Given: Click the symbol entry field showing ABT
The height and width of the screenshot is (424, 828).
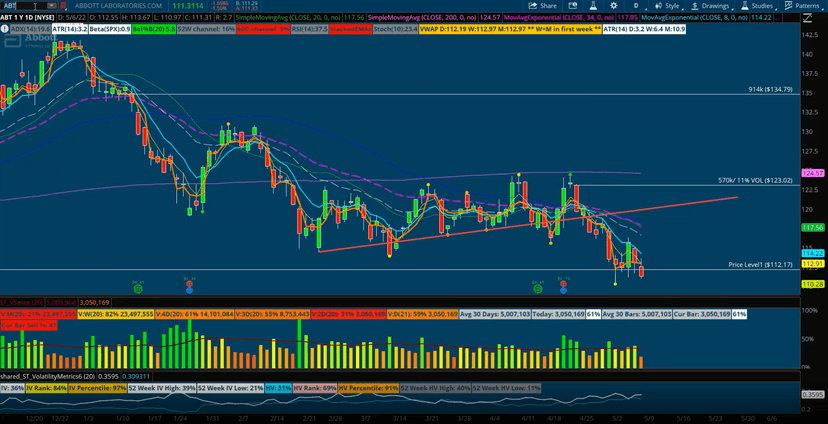Looking at the screenshot, I should coord(20,6).
